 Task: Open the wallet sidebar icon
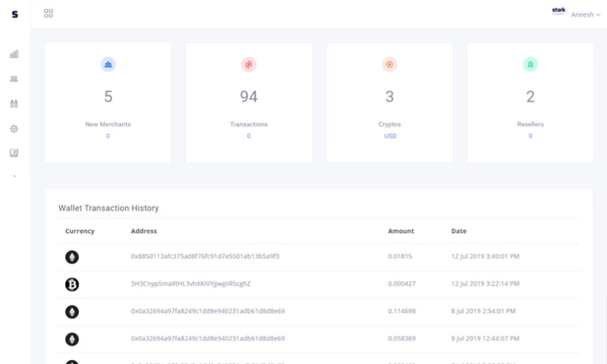[x=14, y=153]
